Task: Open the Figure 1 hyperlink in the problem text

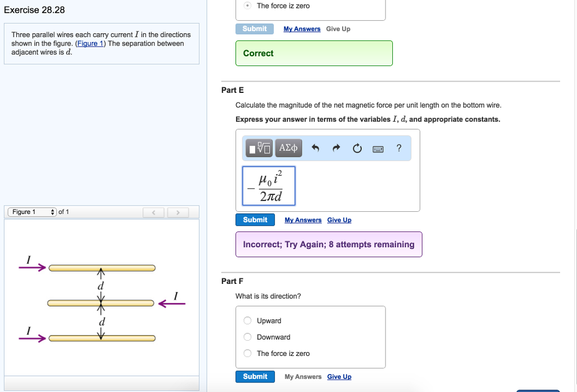Action: [x=90, y=43]
